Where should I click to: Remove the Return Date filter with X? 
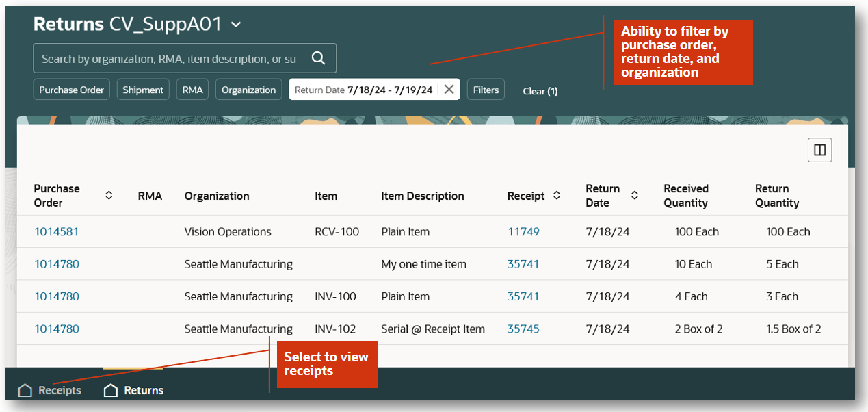449,89
